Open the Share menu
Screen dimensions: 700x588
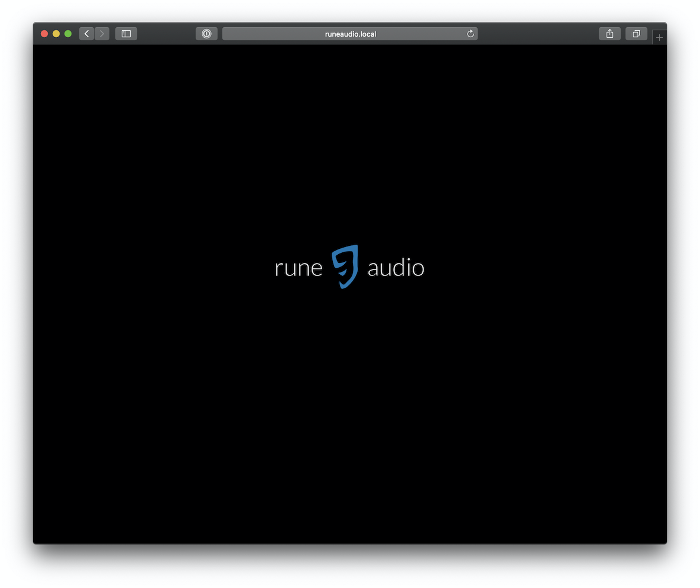[x=610, y=34]
